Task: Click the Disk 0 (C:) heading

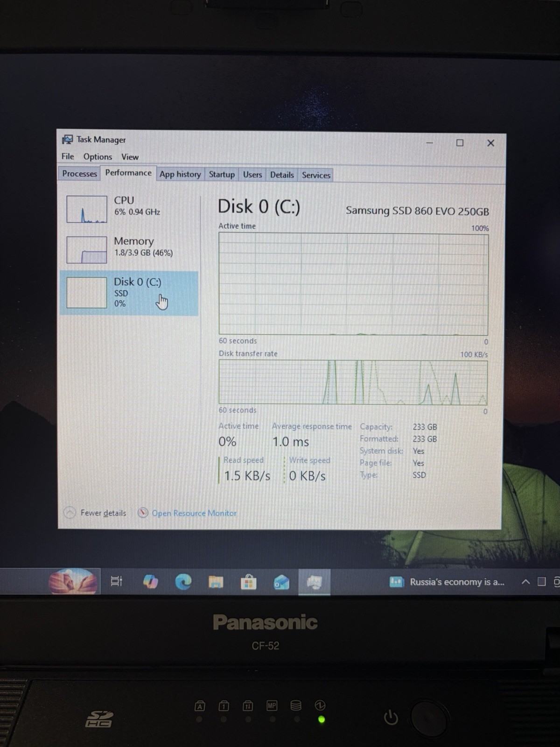Action: coord(259,206)
